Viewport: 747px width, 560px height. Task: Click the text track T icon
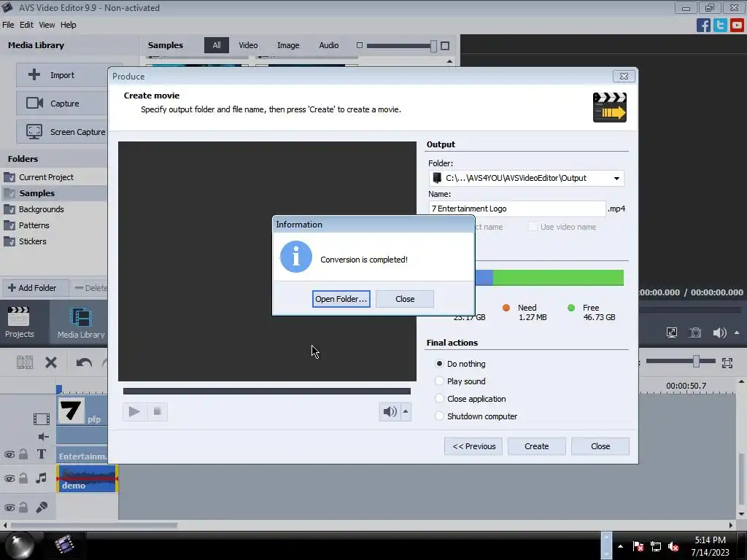(42, 454)
